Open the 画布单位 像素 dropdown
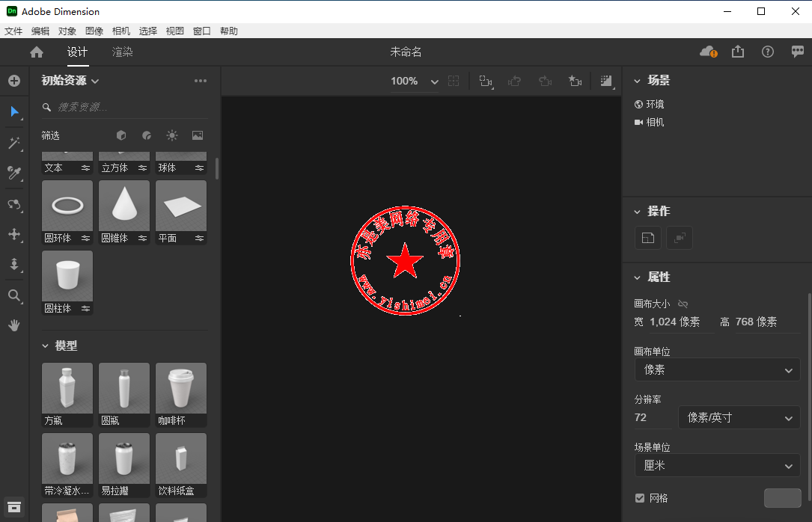This screenshot has height=522, width=812. coord(717,370)
